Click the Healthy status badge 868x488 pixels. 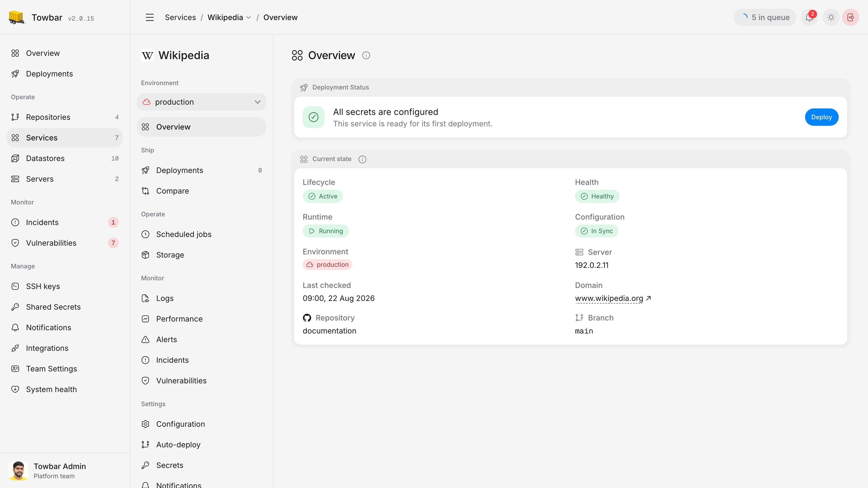[597, 196]
